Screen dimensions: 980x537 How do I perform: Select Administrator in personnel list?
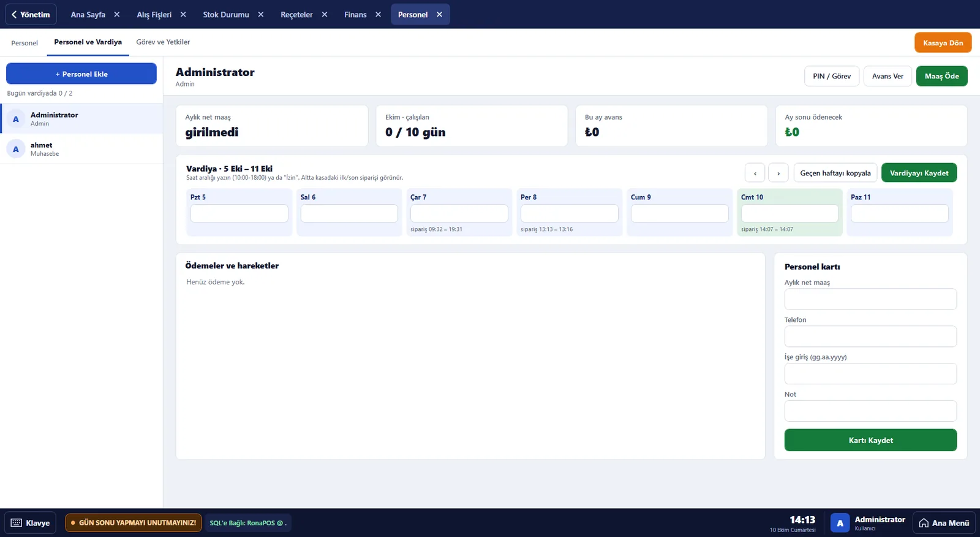pyautogui.click(x=81, y=119)
